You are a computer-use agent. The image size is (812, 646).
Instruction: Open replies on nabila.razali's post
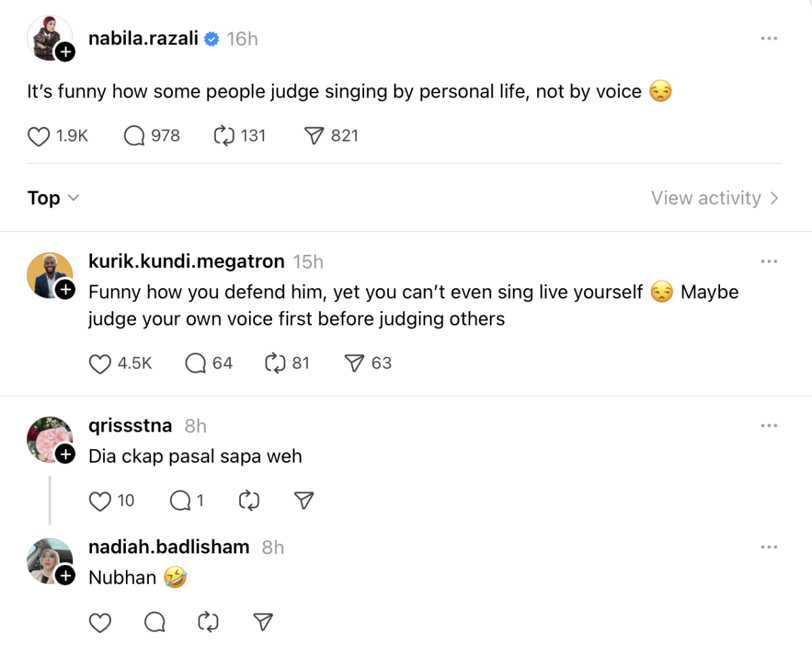click(x=135, y=136)
